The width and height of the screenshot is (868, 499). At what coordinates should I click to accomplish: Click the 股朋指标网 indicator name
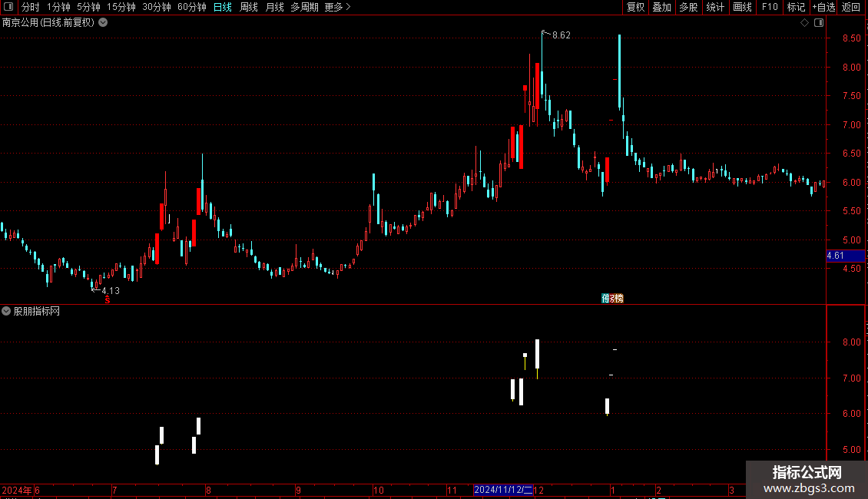click(x=37, y=312)
